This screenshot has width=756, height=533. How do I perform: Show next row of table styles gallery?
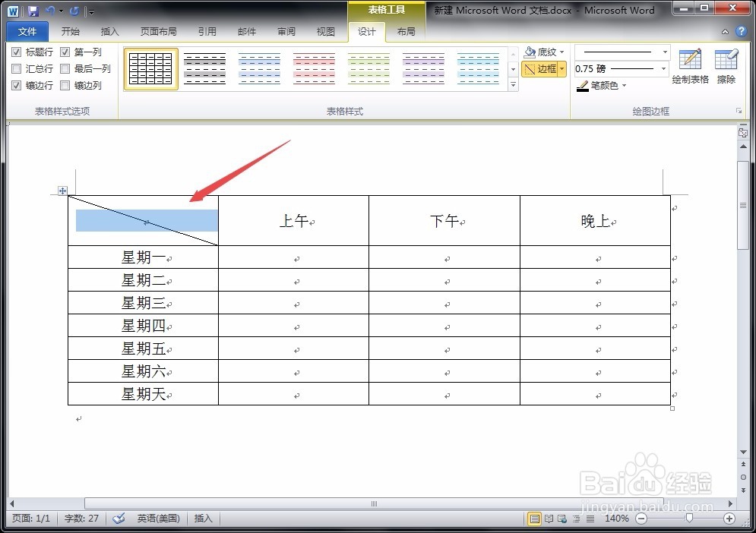point(514,69)
